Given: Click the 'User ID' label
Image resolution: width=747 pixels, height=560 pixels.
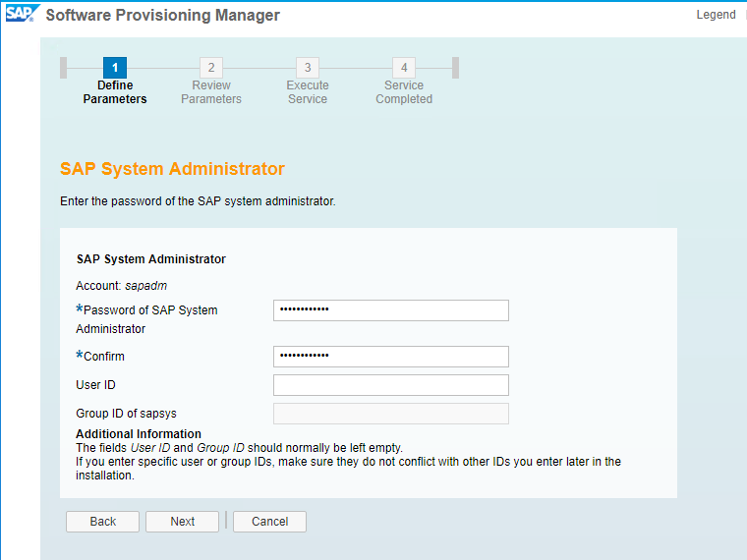Looking at the screenshot, I should (95, 385).
